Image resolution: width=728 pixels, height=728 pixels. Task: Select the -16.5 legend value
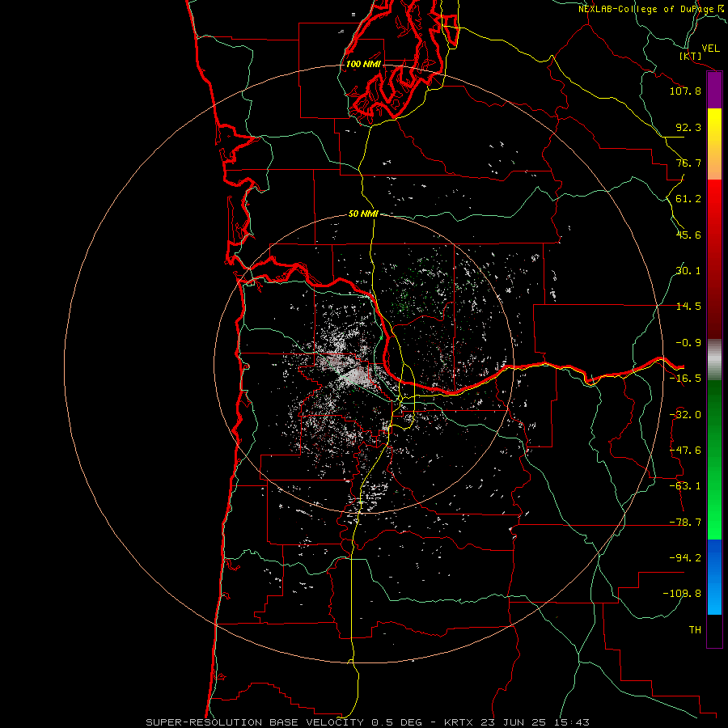685,379
